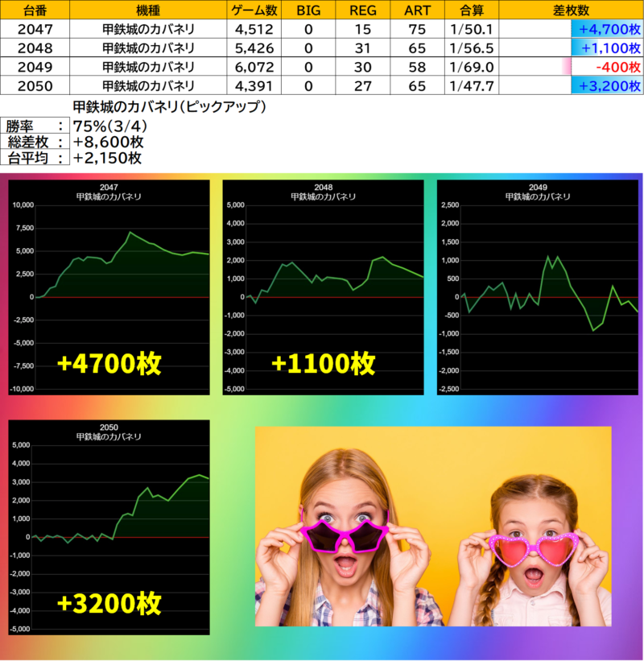Click the 1/69.0 combined rate cell
This screenshot has width=644, height=661.
(472, 67)
